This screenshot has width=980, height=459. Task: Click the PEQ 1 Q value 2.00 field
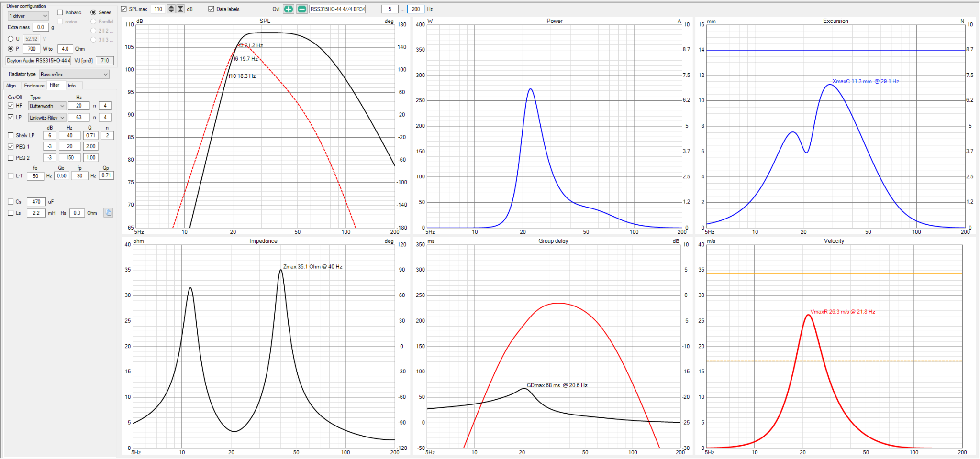[90, 146]
